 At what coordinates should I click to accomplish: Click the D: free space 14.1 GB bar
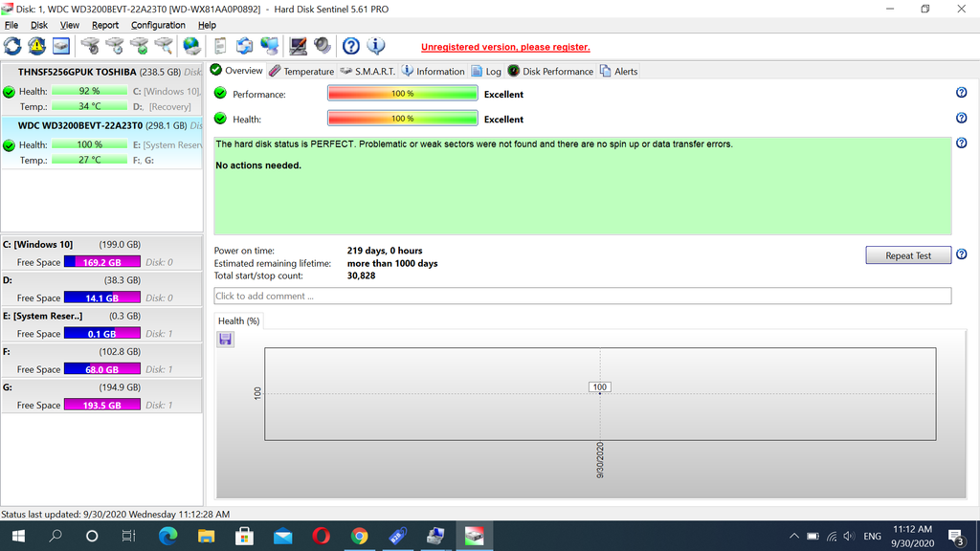101,298
